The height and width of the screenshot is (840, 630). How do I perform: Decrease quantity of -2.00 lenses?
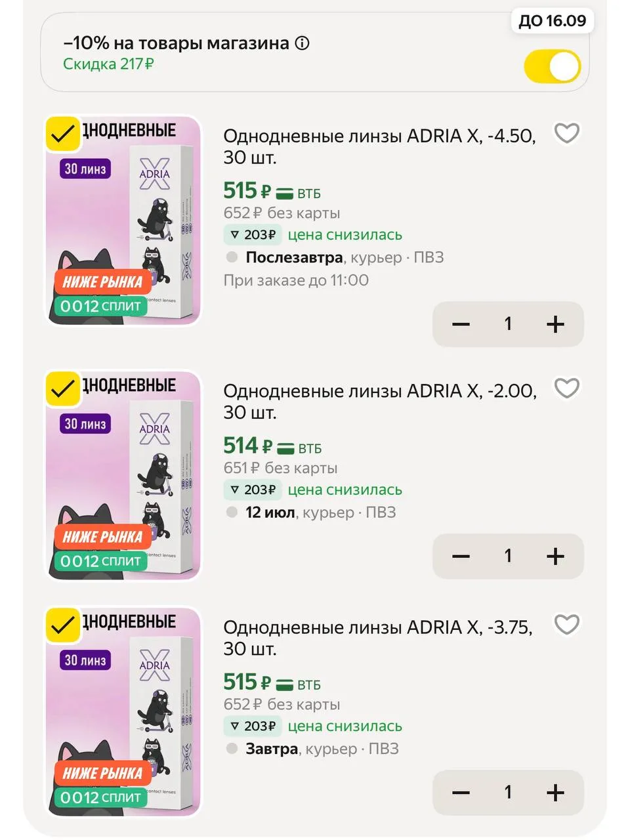click(x=461, y=556)
